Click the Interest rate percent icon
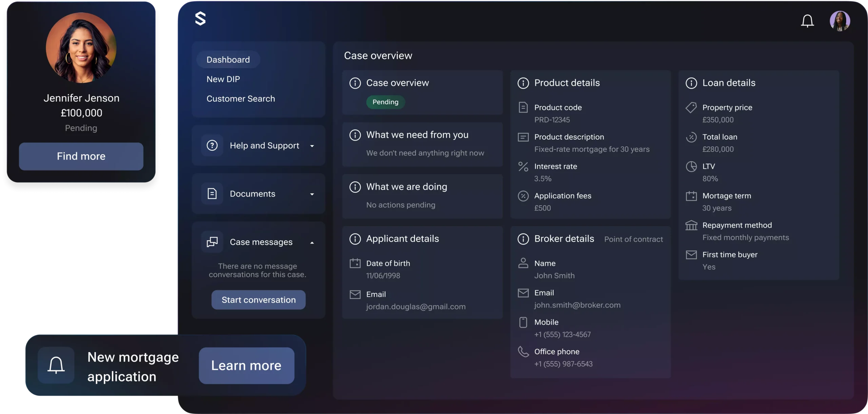Screen dimensions: 868x414 click(x=523, y=167)
